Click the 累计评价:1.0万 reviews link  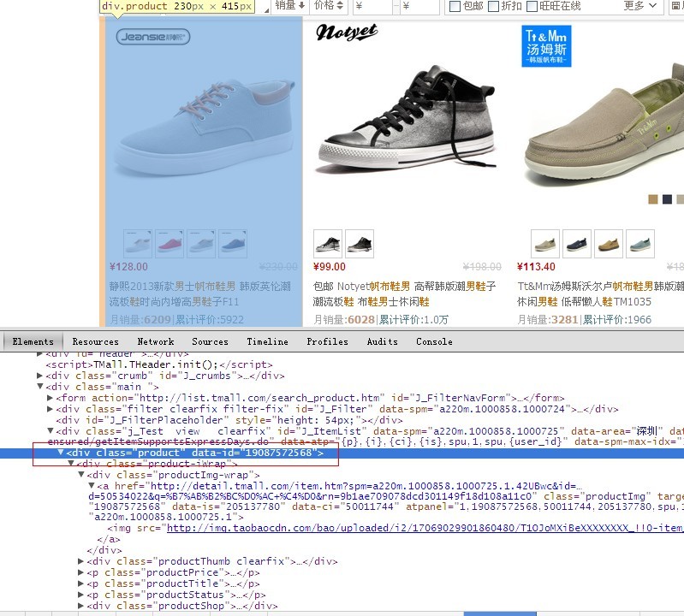413,320
